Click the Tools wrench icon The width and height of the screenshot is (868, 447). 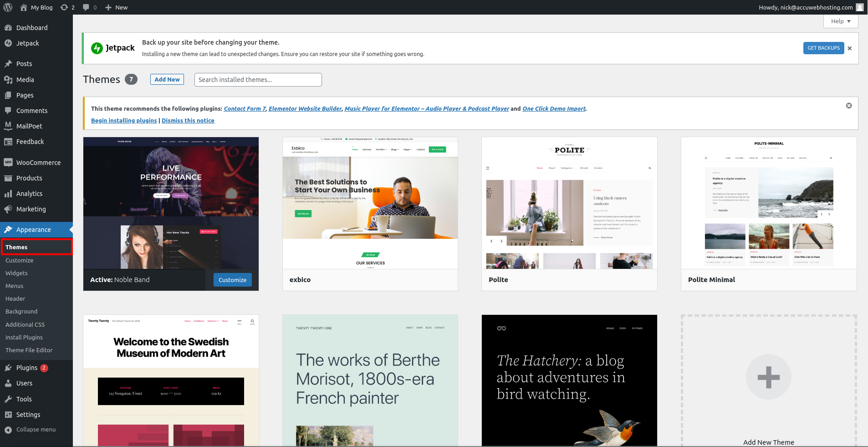click(x=8, y=399)
